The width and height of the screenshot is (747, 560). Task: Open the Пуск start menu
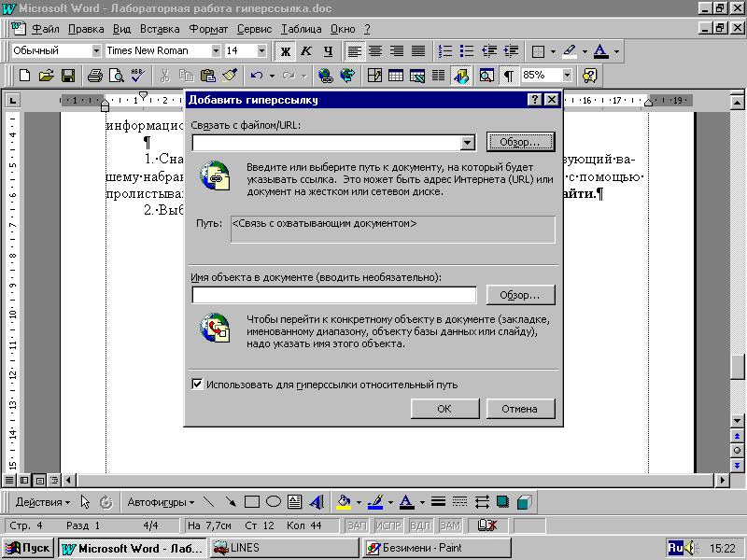pyautogui.click(x=28, y=548)
